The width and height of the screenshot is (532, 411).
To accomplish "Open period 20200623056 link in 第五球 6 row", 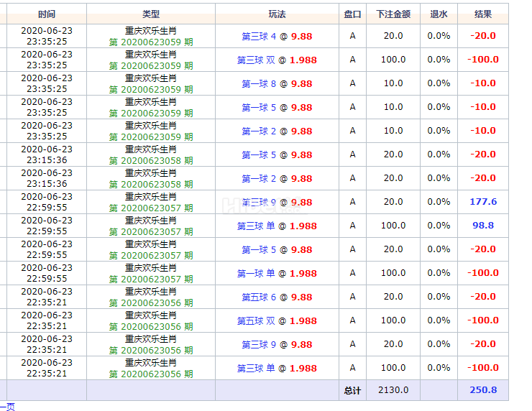I will click(151, 303).
